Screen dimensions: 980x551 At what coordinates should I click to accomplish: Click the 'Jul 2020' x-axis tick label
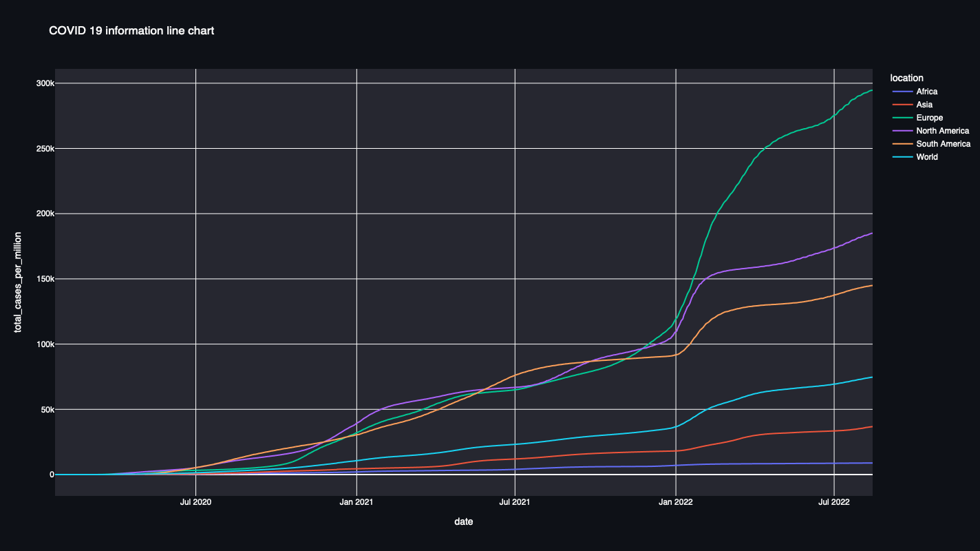pos(195,503)
